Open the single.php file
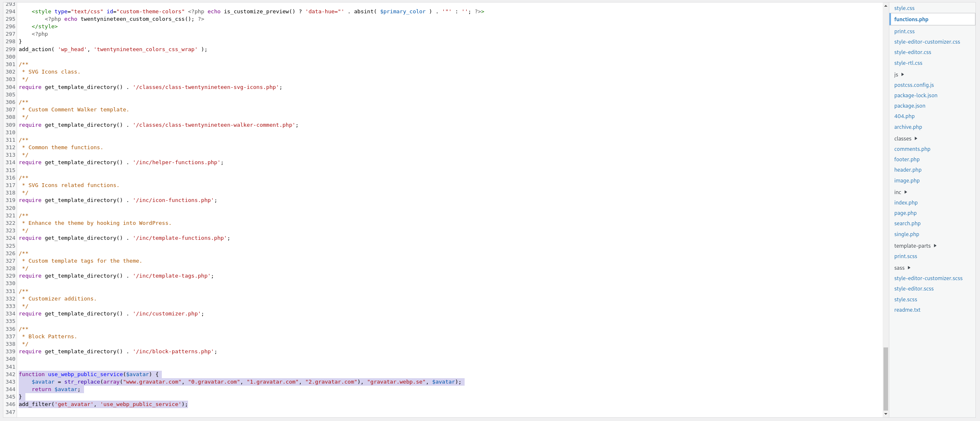 (906, 234)
